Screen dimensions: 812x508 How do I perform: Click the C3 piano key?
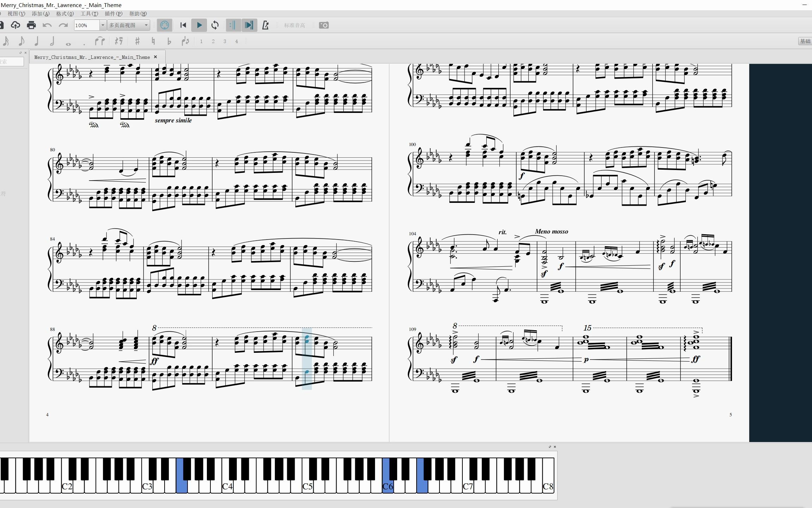tap(147, 487)
